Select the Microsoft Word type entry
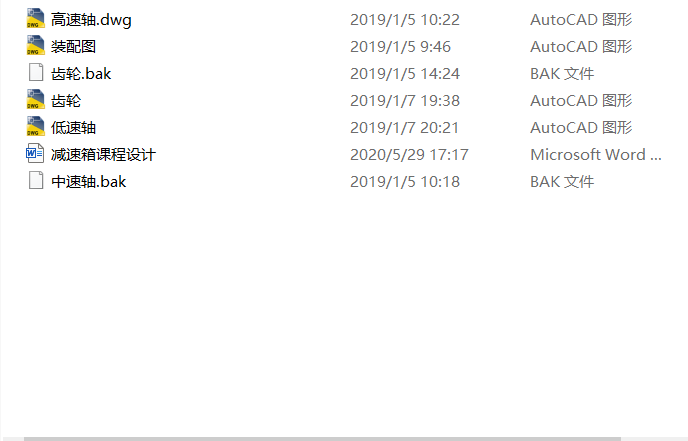 (595, 155)
